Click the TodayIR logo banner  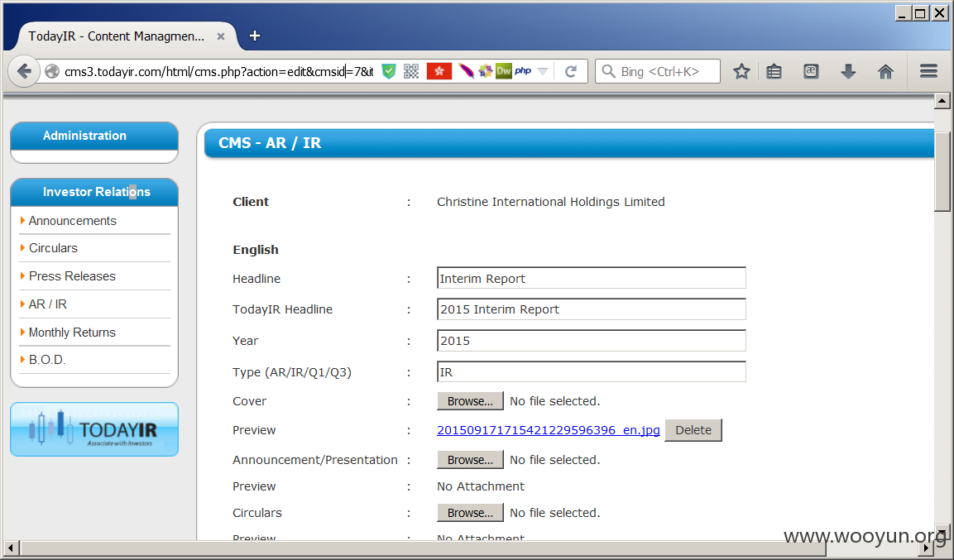click(x=94, y=429)
